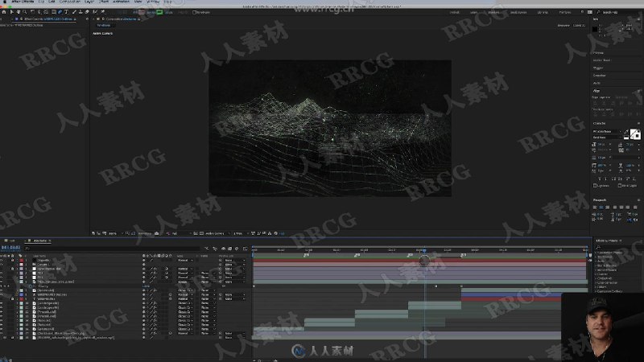Toggle lock on layer 3 adjustment layer
644x362 pixels.
[12, 269]
